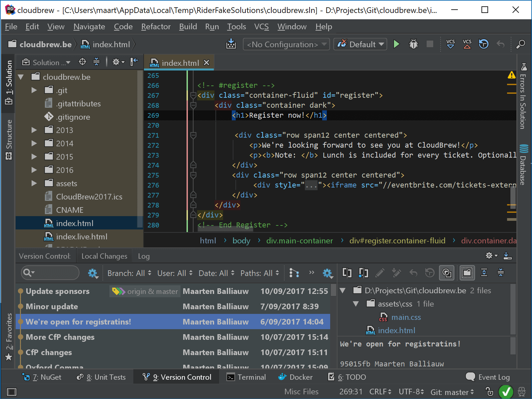Click the VCS Update Project icon

(451, 44)
